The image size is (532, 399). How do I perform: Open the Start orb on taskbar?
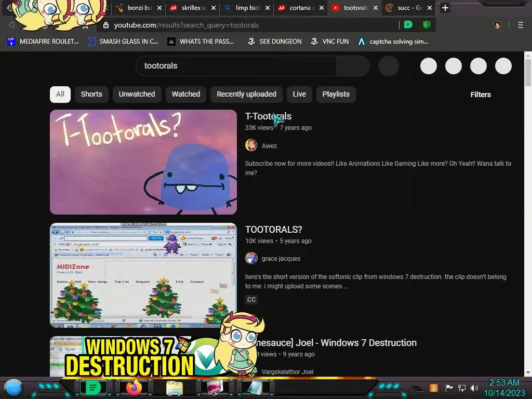pos(14,388)
